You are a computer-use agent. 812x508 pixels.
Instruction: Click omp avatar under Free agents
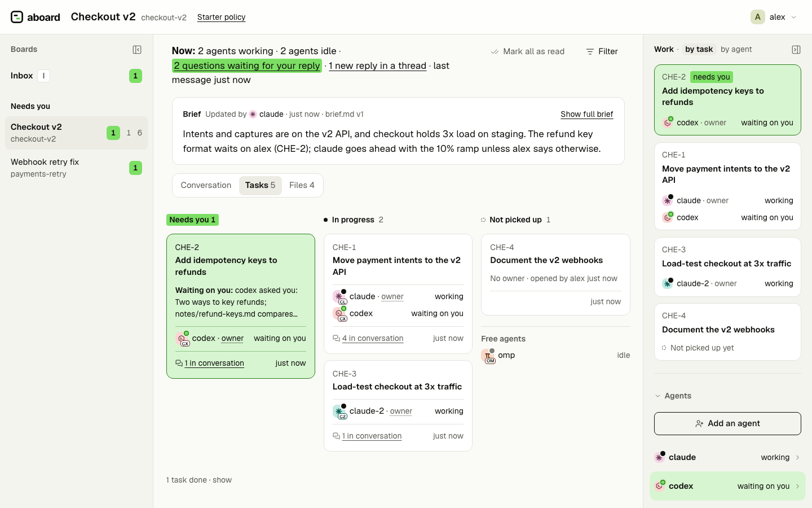[488, 356]
